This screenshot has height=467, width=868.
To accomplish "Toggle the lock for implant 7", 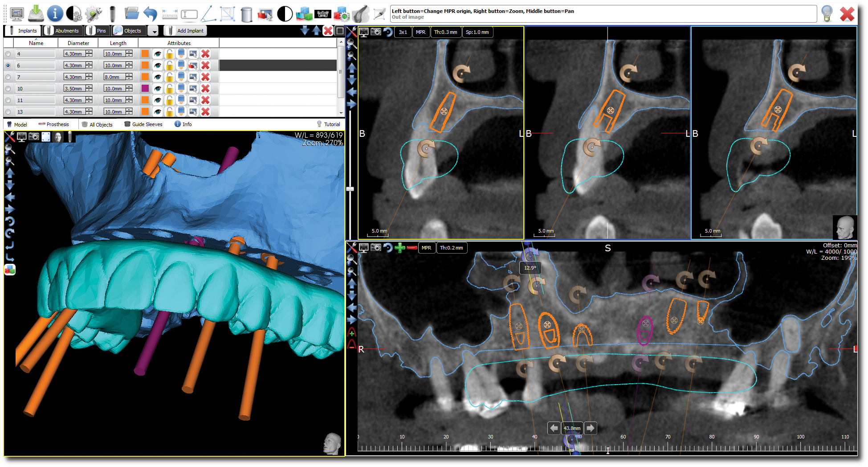I will click(169, 77).
